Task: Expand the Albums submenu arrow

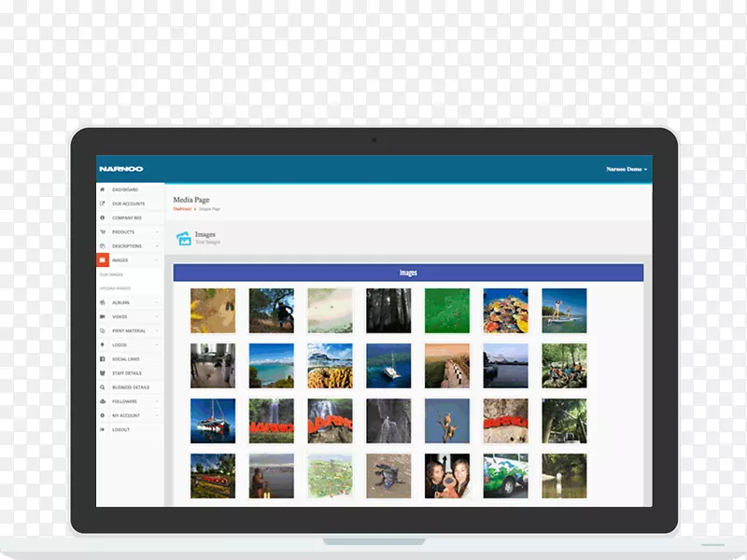Action: click(x=157, y=302)
